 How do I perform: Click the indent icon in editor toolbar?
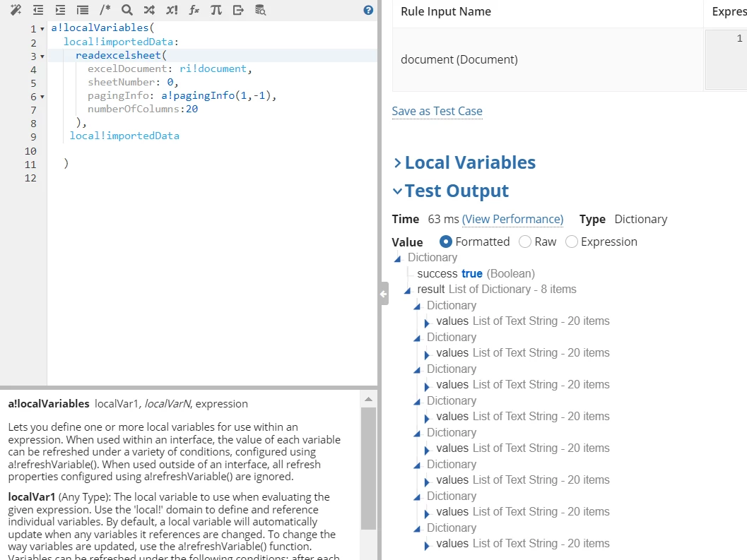pyautogui.click(x=60, y=10)
